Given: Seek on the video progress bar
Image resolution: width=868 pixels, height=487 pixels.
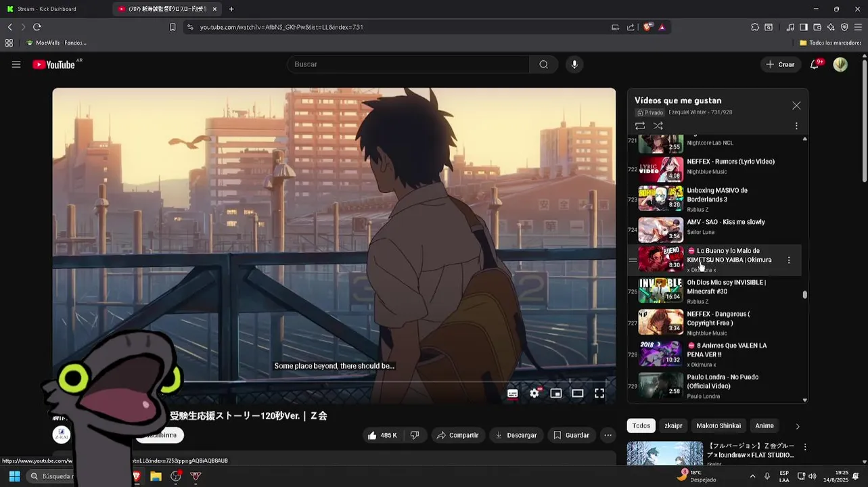Looking at the screenshot, I should [334, 381].
